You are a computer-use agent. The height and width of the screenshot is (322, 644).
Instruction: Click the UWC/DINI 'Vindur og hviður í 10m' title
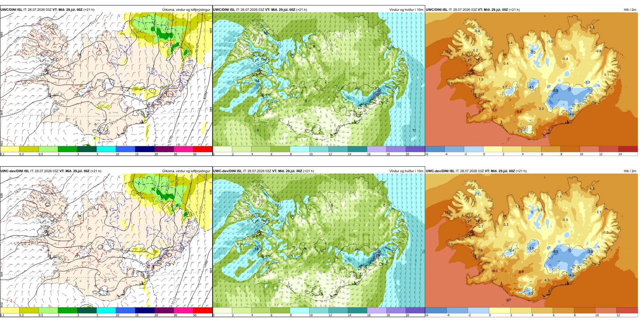coord(406,9)
